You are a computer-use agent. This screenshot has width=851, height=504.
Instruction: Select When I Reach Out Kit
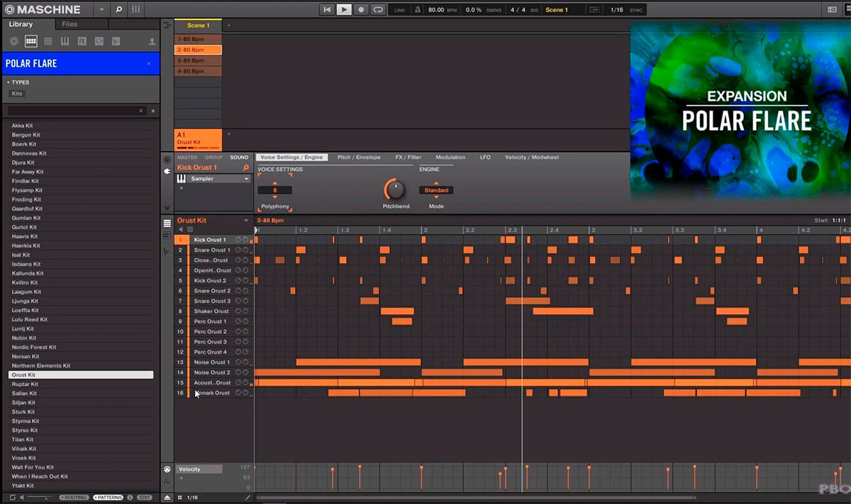click(80, 476)
